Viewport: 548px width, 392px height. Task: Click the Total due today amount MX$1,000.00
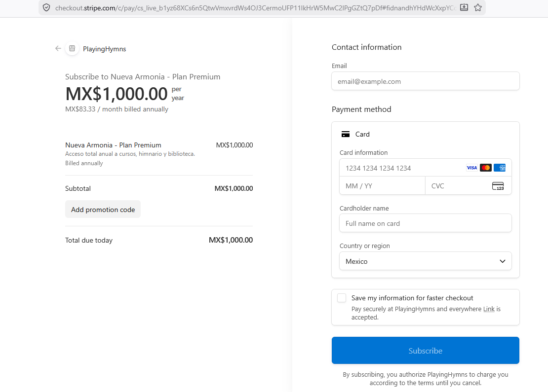point(231,240)
